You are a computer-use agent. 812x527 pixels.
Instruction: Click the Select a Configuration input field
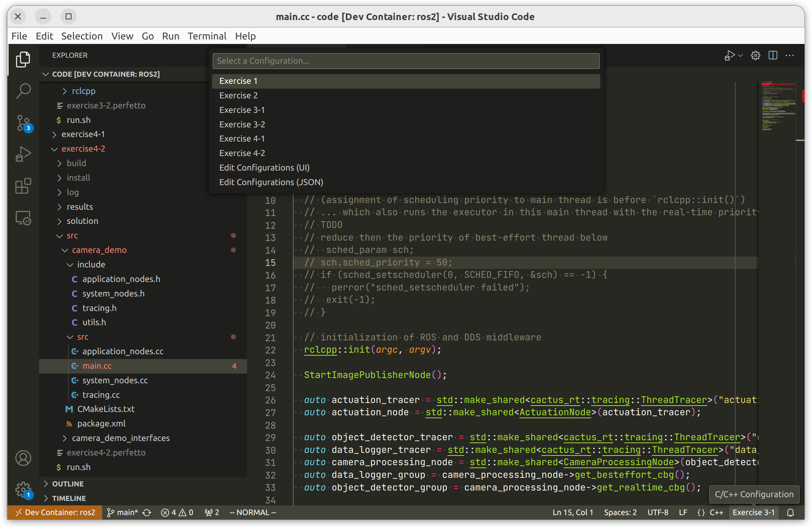(x=405, y=61)
